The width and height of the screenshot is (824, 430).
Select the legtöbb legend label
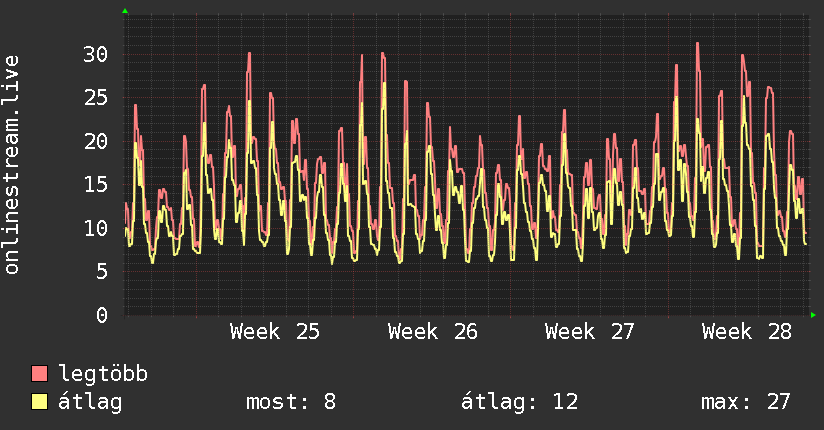[x=103, y=374]
